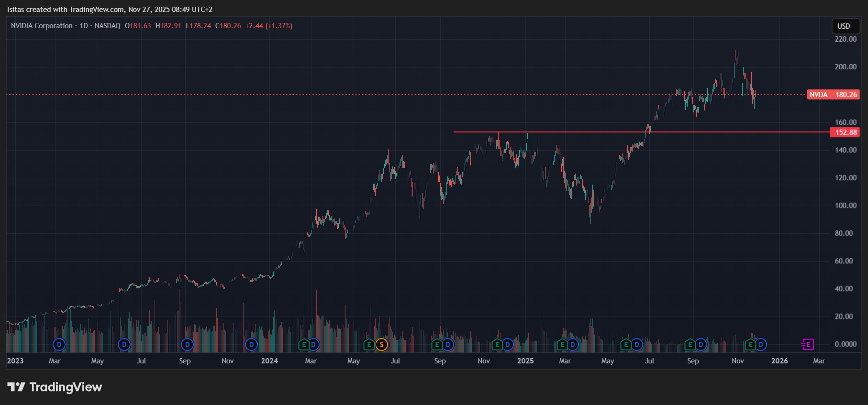
Task: Click the dividend marker right of Nov 2025
Action: click(x=760, y=344)
